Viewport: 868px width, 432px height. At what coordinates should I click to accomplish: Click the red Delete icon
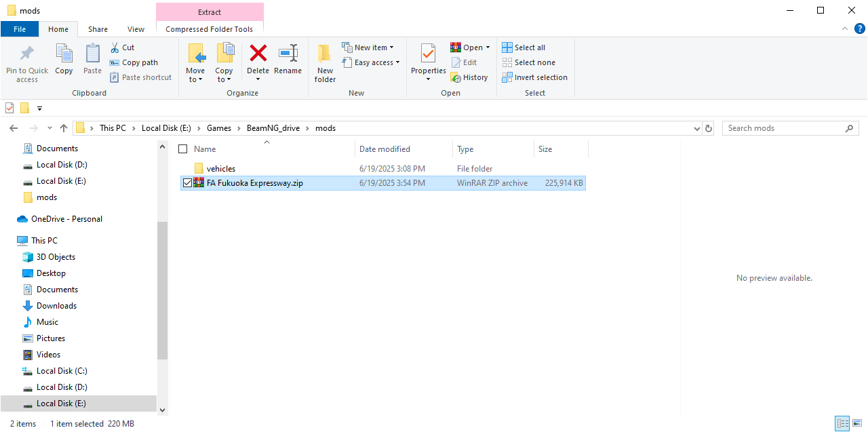(x=258, y=53)
